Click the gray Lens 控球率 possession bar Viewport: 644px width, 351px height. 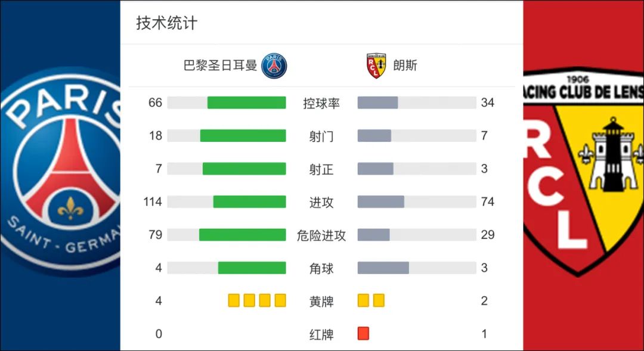pyautogui.click(x=377, y=102)
